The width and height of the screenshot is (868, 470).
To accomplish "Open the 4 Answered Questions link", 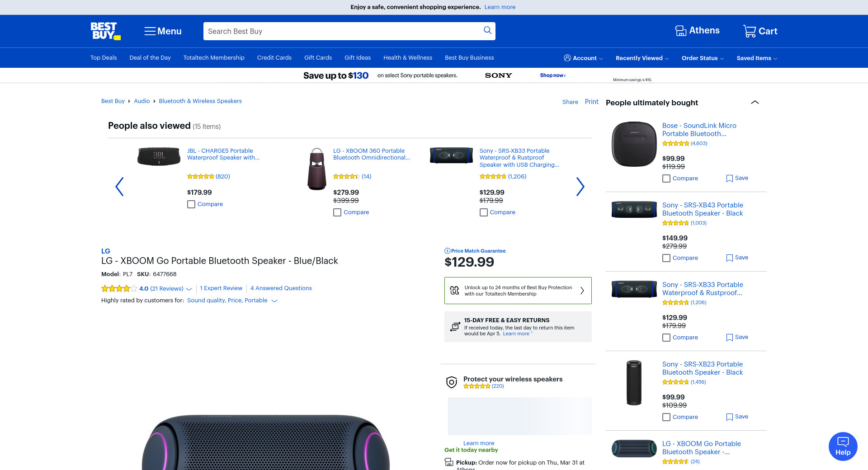I will pyautogui.click(x=281, y=288).
